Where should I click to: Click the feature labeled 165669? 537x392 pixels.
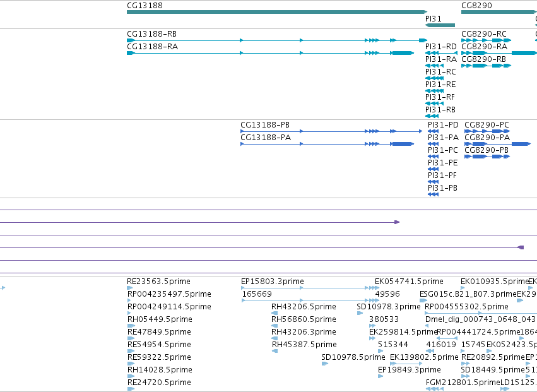click(x=257, y=294)
